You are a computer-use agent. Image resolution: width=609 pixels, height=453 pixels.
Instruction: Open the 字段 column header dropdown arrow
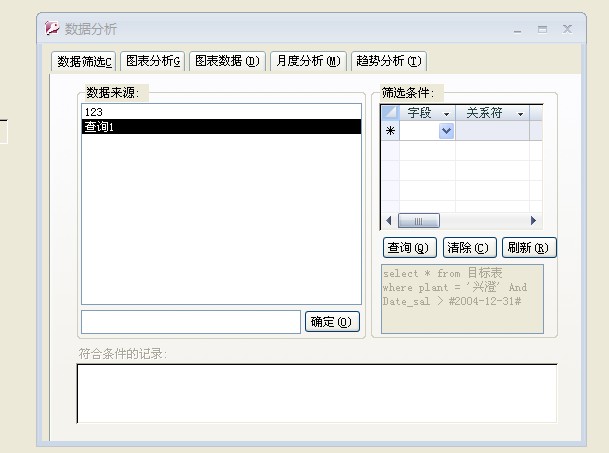coord(446,114)
